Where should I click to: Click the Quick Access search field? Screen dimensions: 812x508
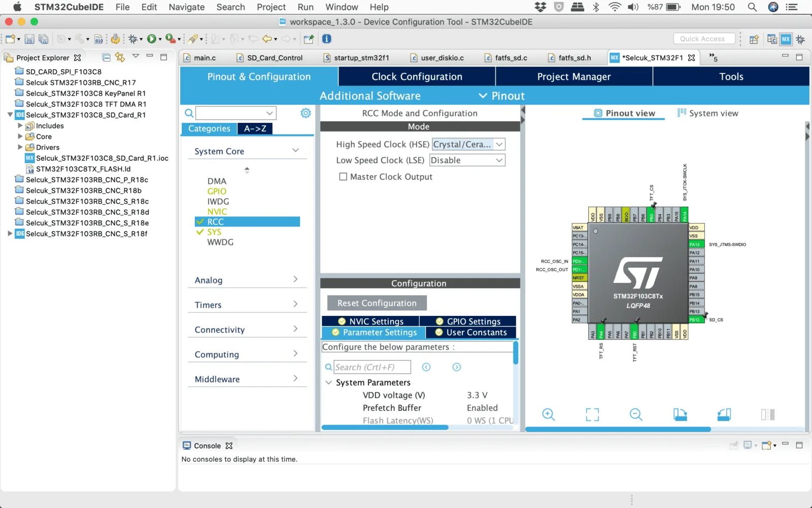pos(704,39)
